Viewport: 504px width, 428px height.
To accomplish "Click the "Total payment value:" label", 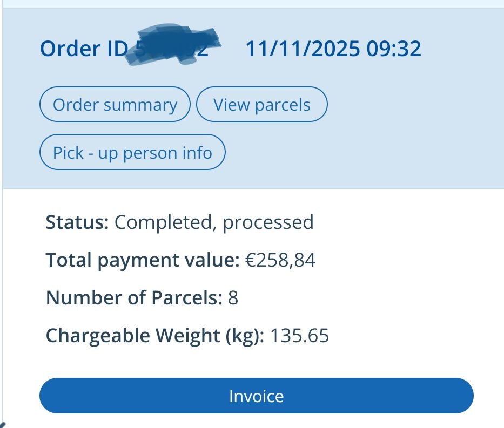I will 143,261.
